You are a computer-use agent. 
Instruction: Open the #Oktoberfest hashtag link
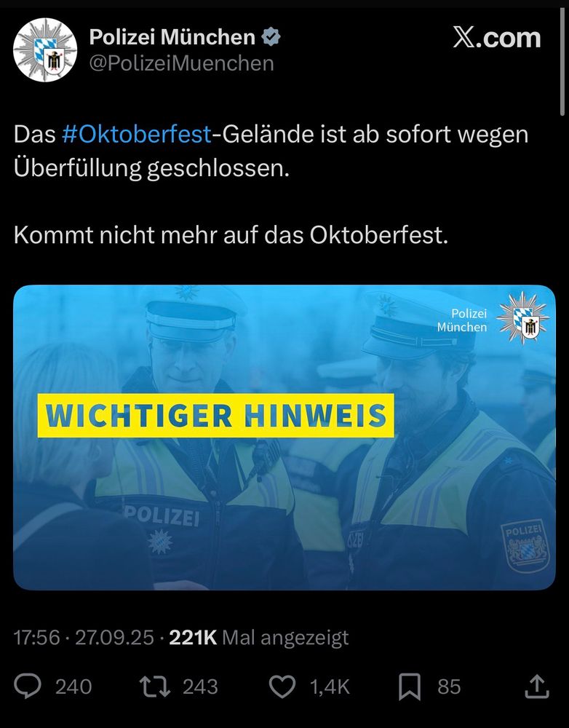(137, 135)
